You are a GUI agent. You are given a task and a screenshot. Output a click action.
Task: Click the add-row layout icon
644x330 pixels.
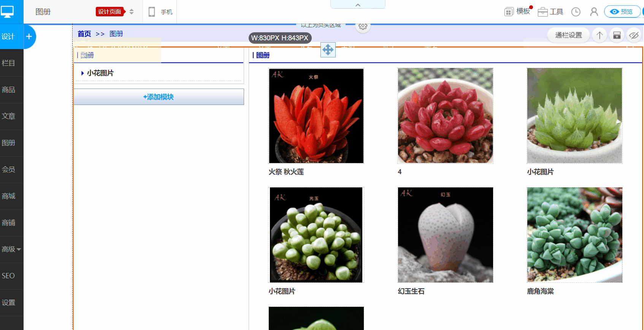pos(617,35)
